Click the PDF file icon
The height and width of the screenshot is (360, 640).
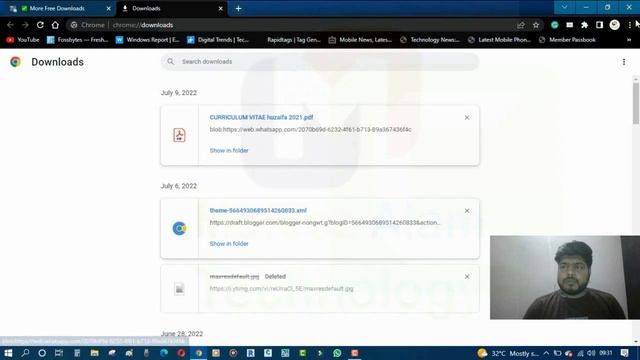179,135
